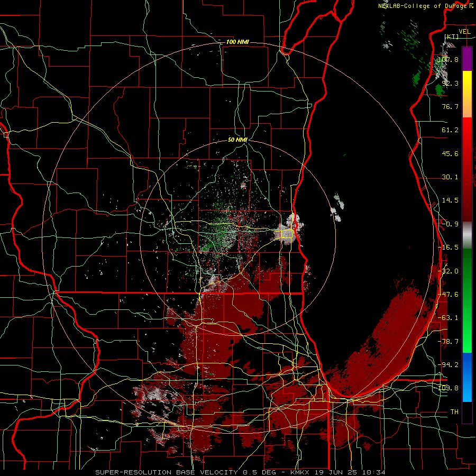Screen dimensions: 476x476
Task: Select the -78.7 velocity legend value
Action: click(x=448, y=342)
